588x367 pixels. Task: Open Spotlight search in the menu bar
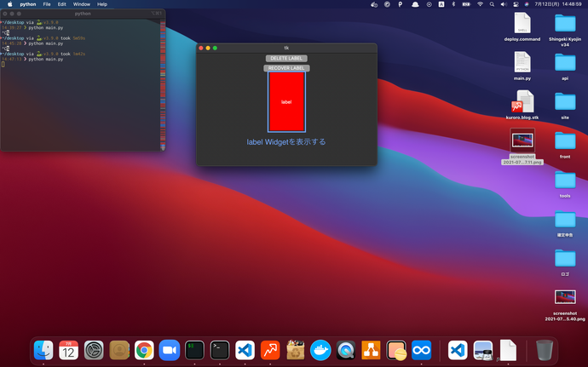(x=492, y=4)
